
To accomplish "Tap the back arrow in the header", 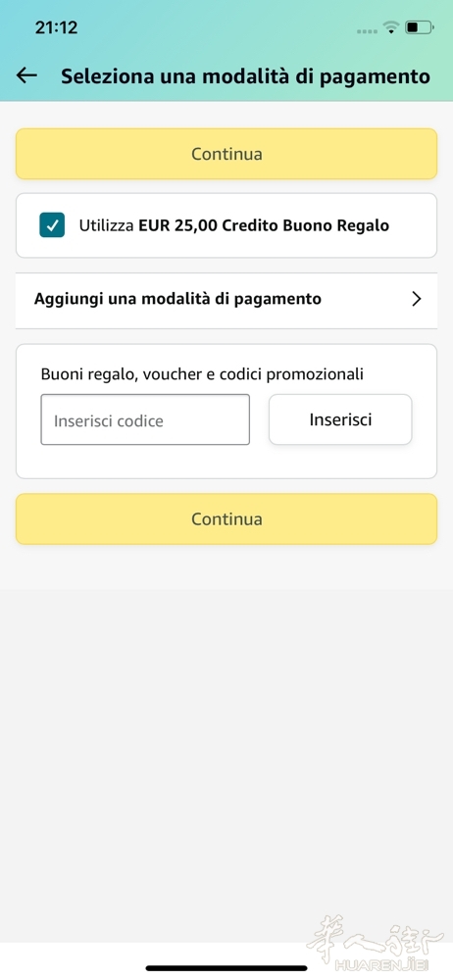I will [26, 75].
